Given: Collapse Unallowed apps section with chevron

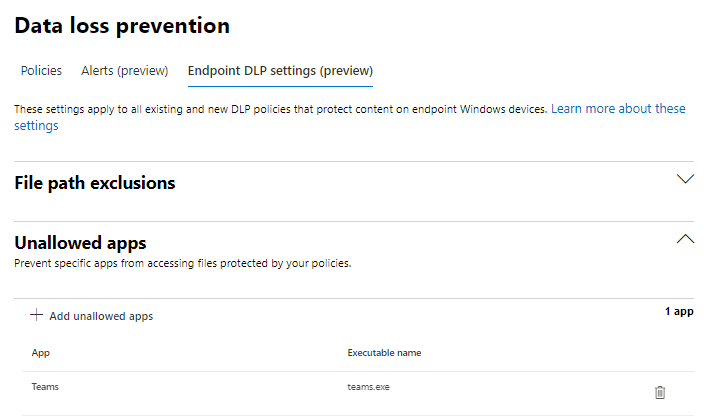Looking at the screenshot, I should pos(685,239).
